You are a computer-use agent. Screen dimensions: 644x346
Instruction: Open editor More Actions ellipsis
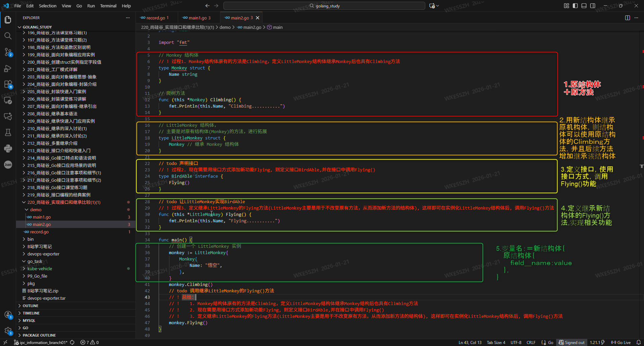click(636, 18)
